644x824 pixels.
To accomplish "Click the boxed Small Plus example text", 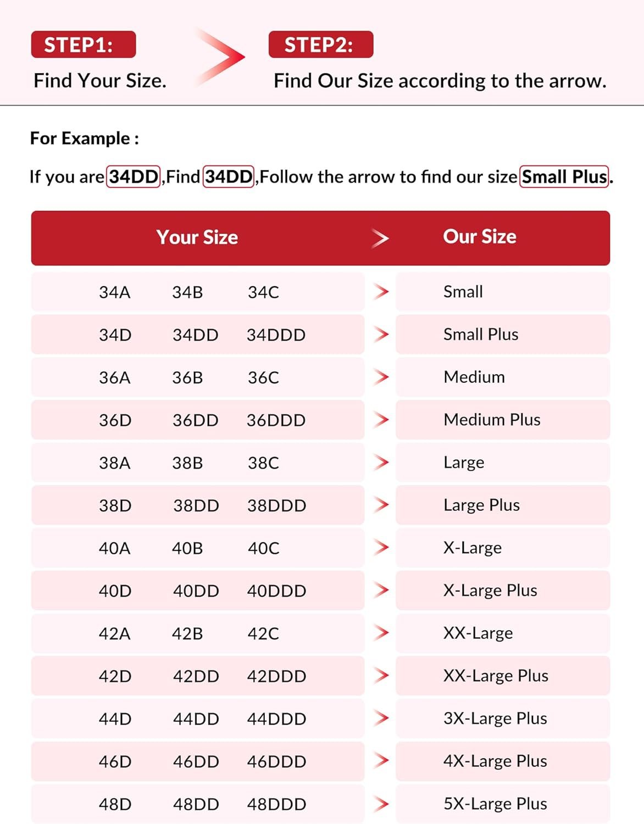I will [x=564, y=177].
